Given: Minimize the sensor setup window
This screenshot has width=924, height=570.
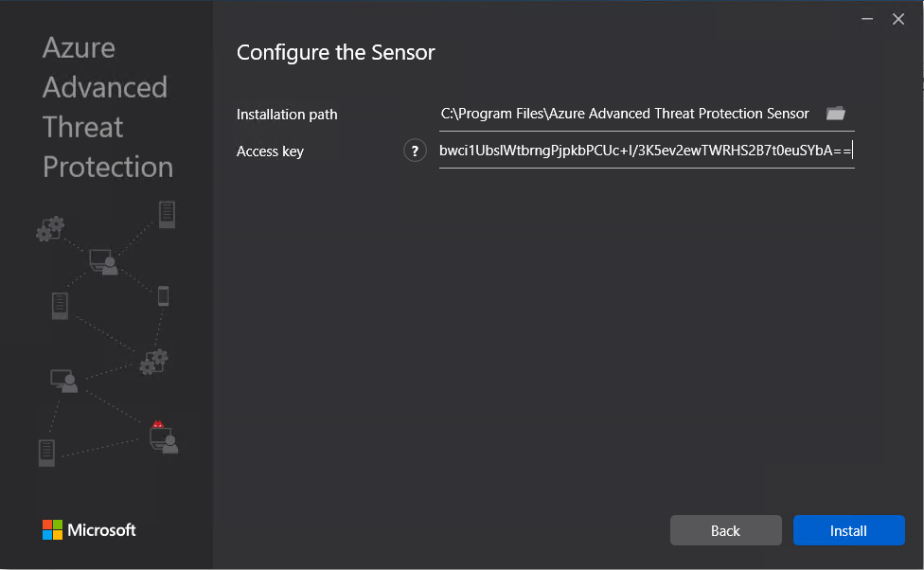Looking at the screenshot, I should click(866, 19).
